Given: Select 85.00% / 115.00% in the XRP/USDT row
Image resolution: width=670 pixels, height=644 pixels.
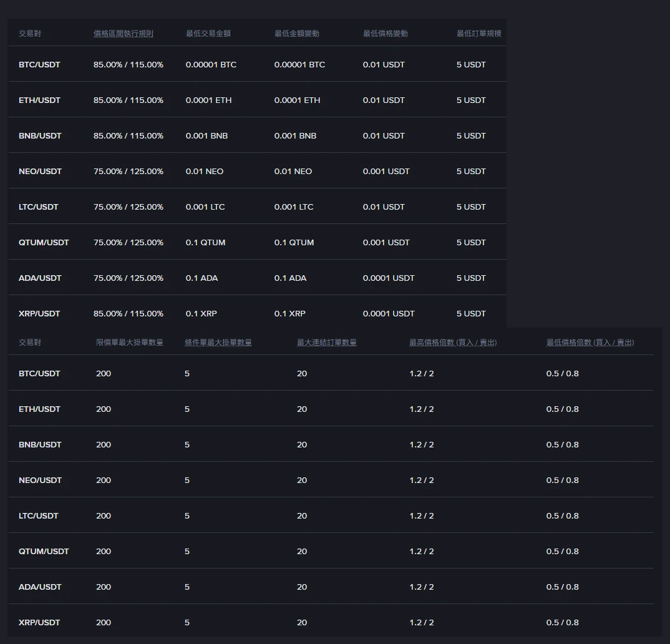Looking at the screenshot, I should 128,313.
